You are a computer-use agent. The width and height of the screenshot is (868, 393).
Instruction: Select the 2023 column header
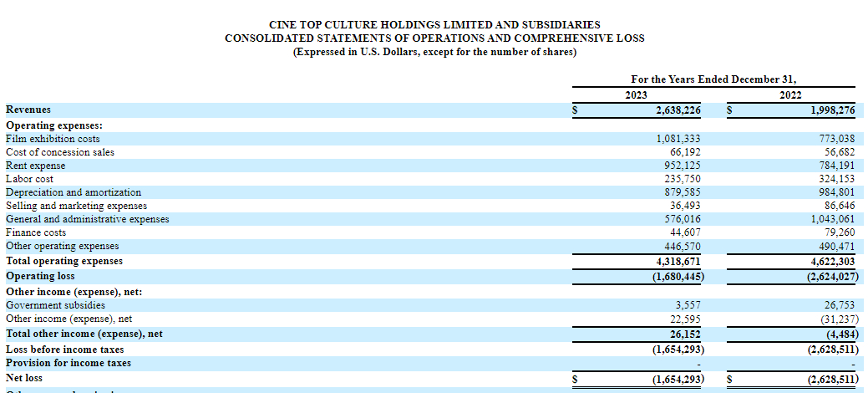(x=636, y=95)
